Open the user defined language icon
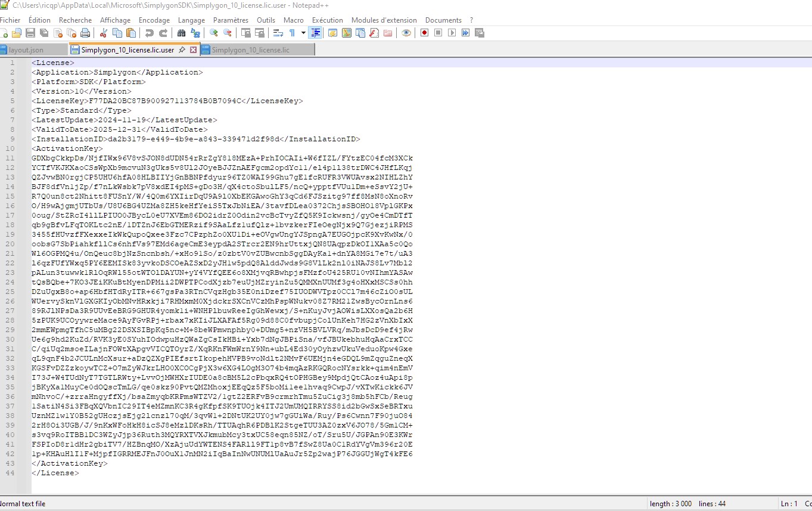This screenshot has height=511, width=812. pos(333,33)
